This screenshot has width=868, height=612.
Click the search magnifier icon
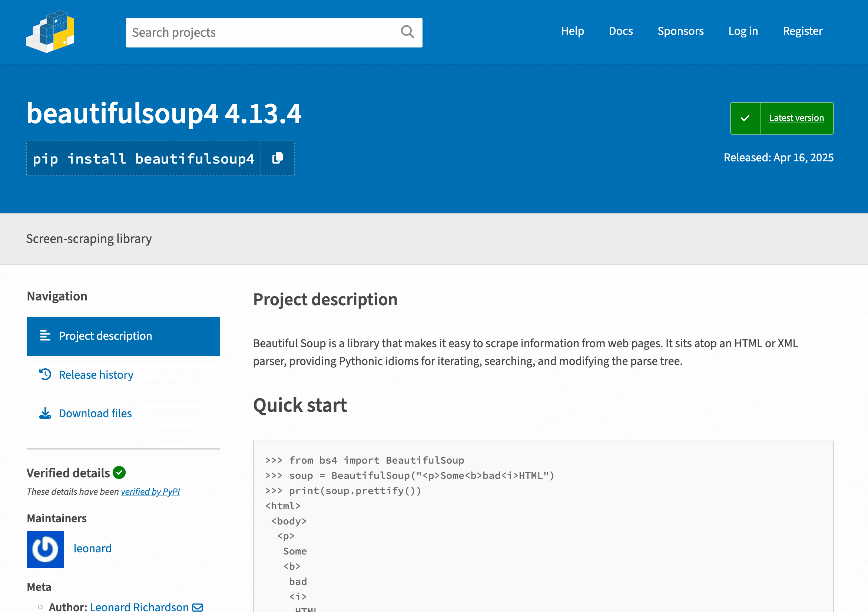407,32
